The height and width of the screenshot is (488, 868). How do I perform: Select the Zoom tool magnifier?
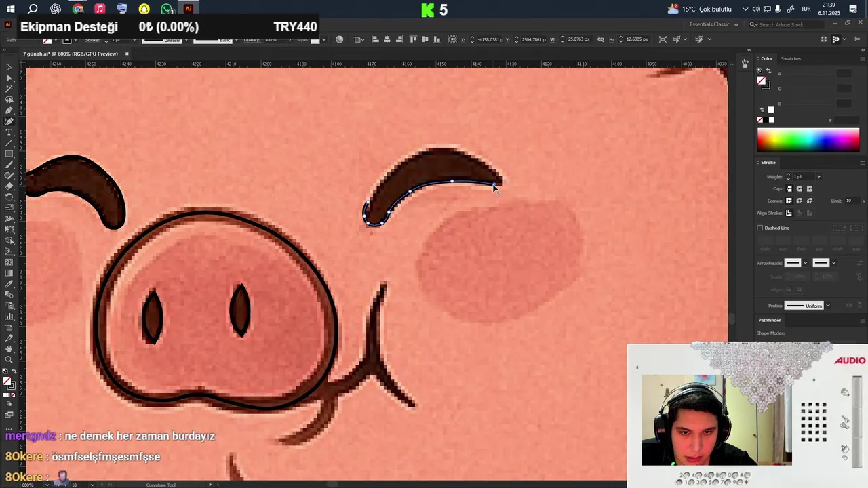(9, 359)
